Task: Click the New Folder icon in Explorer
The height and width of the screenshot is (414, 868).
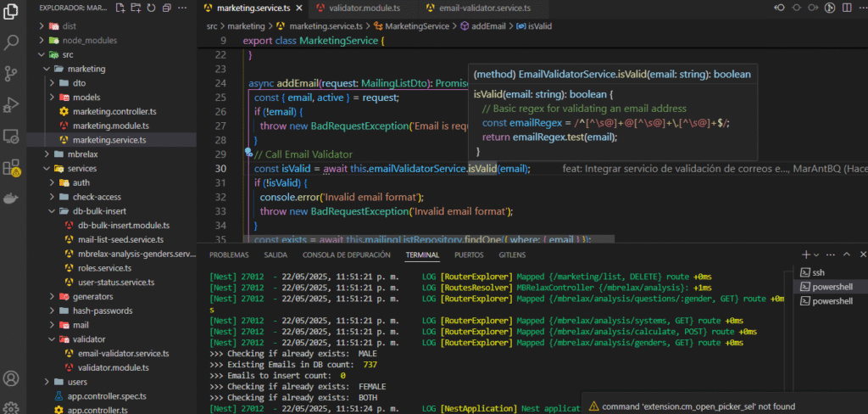Action: [136, 8]
